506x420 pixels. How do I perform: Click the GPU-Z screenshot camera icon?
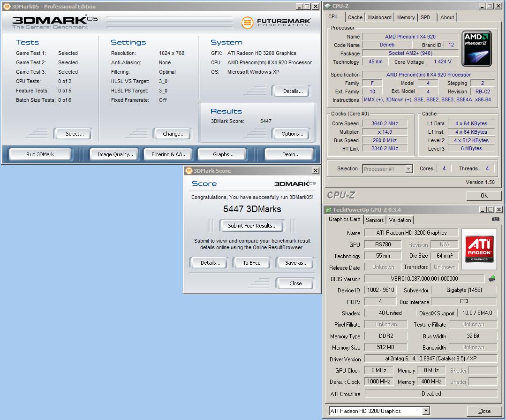coord(495,219)
